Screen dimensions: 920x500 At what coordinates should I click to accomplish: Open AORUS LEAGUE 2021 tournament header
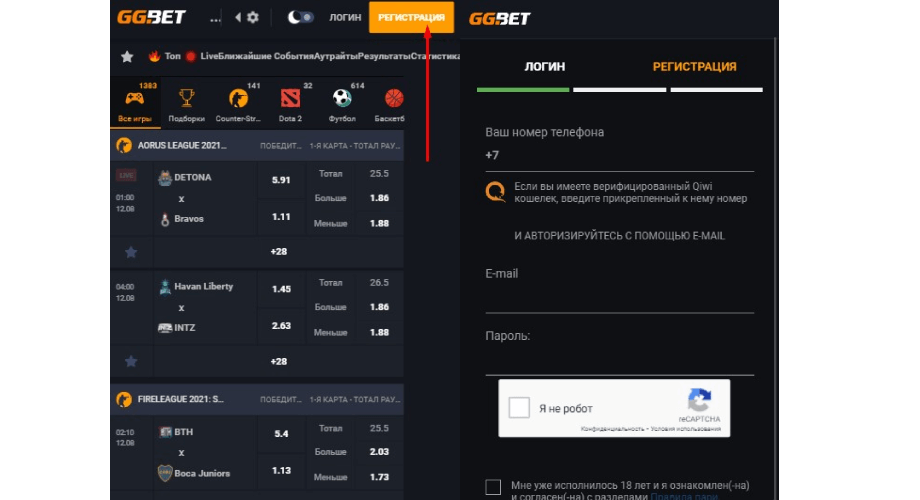point(257,146)
